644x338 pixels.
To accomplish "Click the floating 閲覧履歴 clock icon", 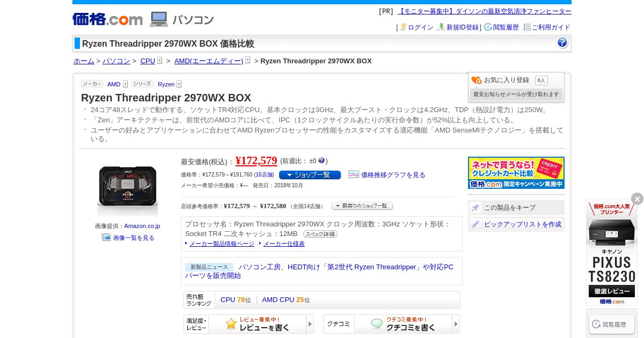I will click(596, 324).
